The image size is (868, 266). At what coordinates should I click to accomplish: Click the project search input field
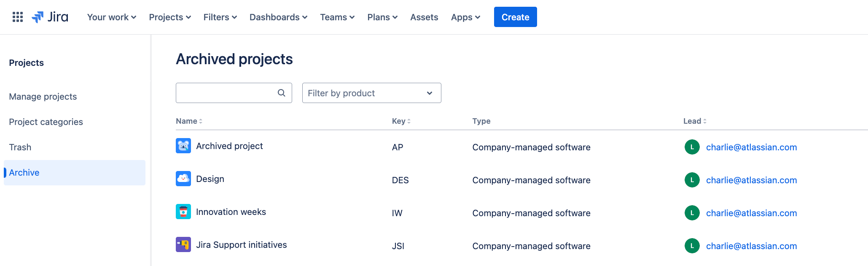(x=234, y=93)
